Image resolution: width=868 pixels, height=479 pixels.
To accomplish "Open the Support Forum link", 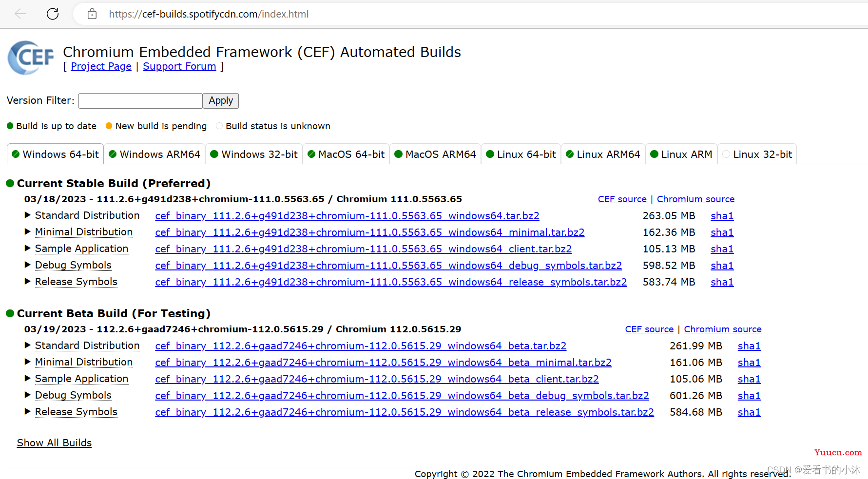I will [179, 66].
